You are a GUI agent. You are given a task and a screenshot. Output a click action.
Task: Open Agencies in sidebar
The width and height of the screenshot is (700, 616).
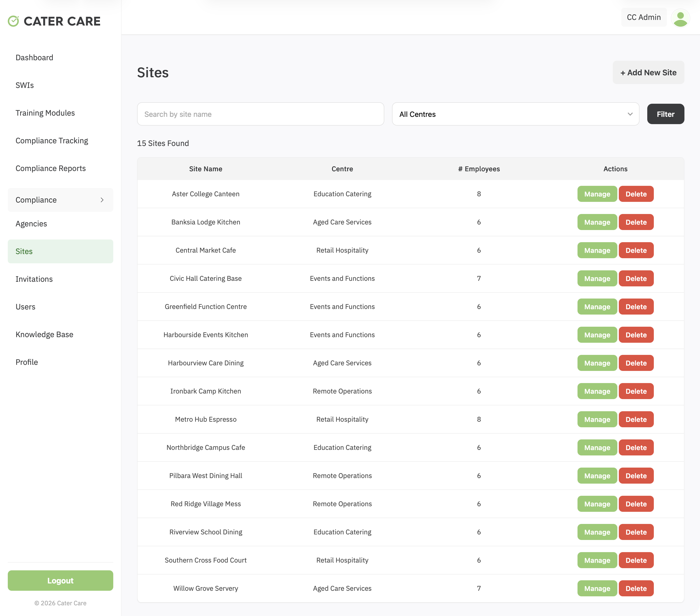31,224
